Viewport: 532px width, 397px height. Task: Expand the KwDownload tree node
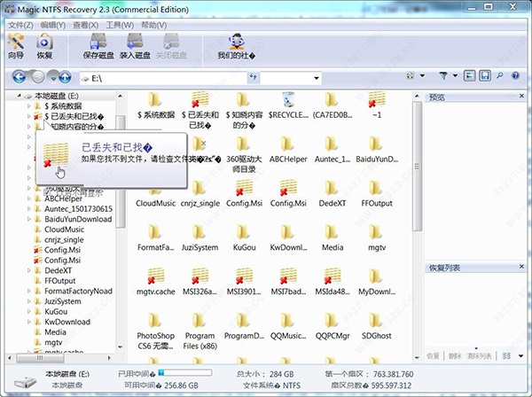29,322
